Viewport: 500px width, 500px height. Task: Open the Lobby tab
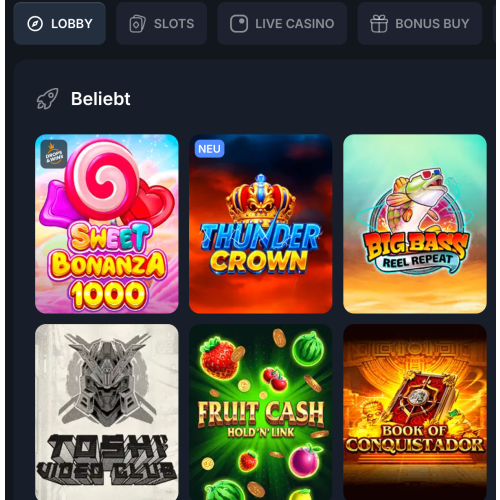(60, 24)
